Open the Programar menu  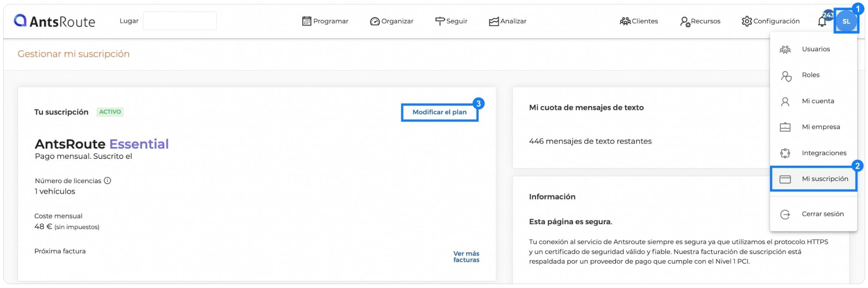pyautogui.click(x=325, y=21)
